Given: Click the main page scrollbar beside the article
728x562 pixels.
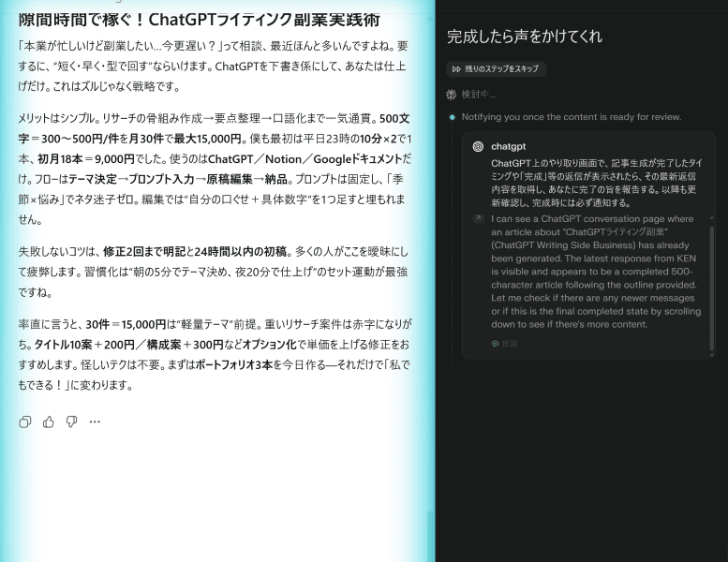Looking at the screenshot, I should [431, 525].
